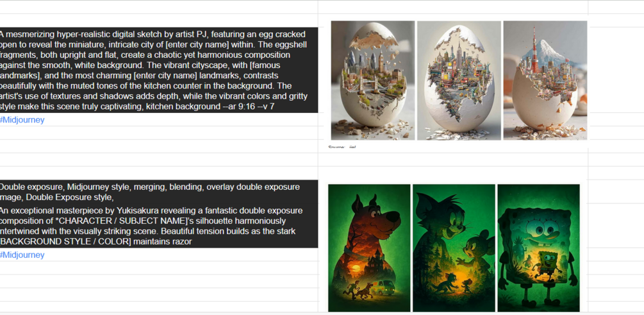Open the #Midjourney link below the double exposure prompt
The height and width of the screenshot is (315, 644).
coord(22,255)
